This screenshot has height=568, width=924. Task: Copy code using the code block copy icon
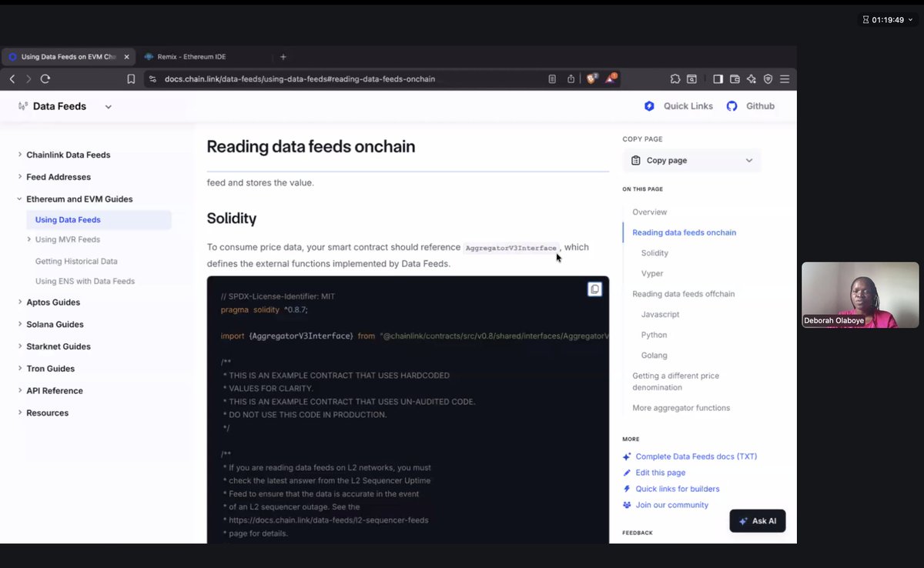594,289
